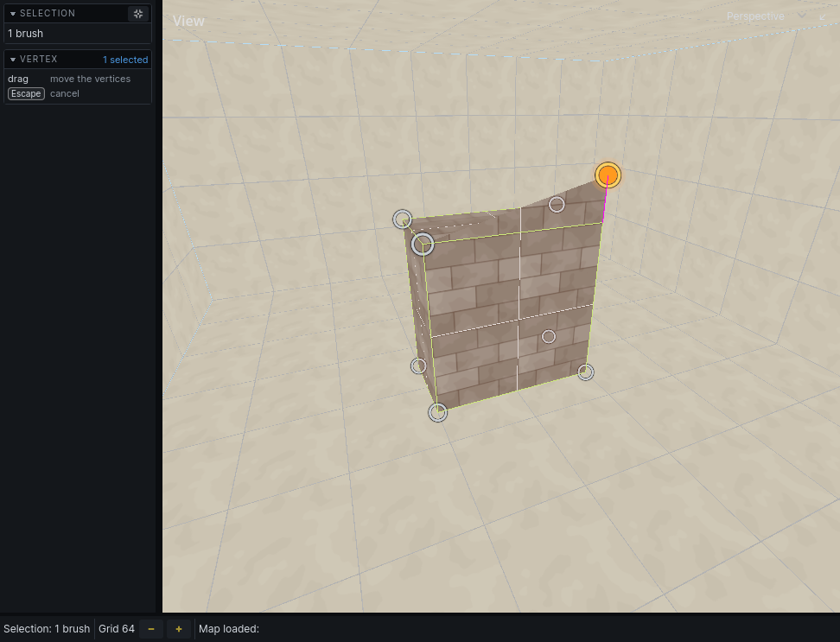The height and width of the screenshot is (642, 840).
Task: Click the thick-ringed vertex at the brush's top front corner
Action: click(x=423, y=245)
